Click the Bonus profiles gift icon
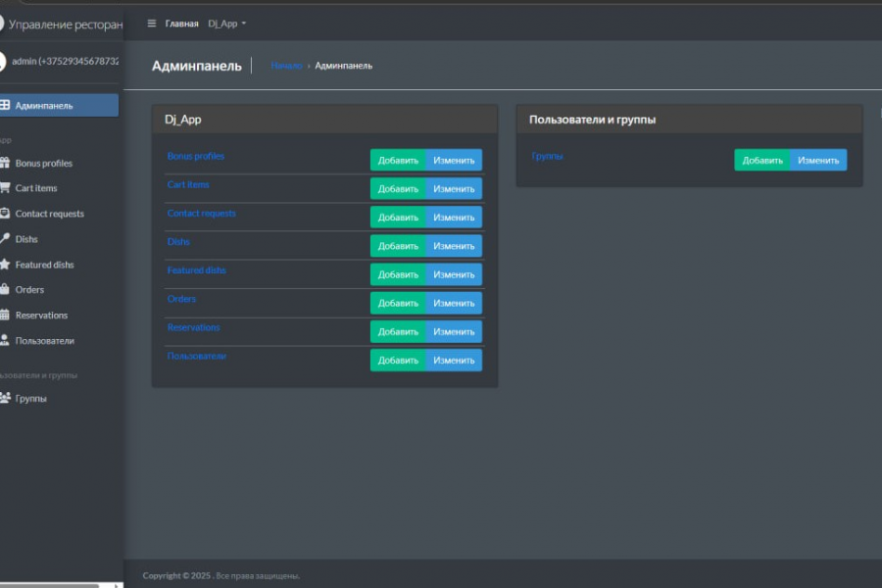The image size is (882, 588). pyautogui.click(x=5, y=164)
